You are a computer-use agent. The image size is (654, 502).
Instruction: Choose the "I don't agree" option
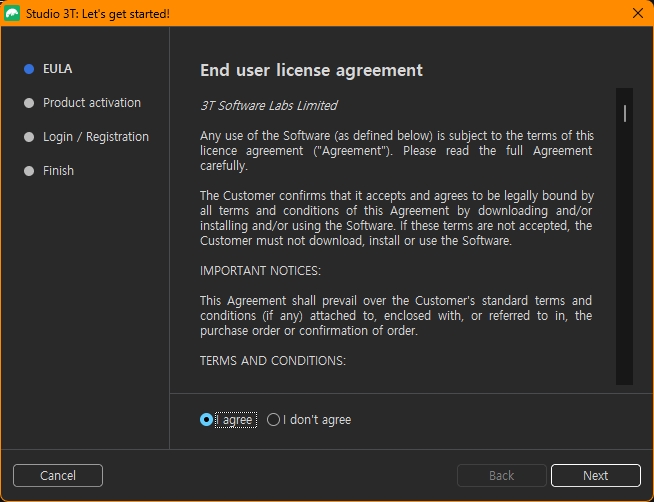(x=273, y=419)
